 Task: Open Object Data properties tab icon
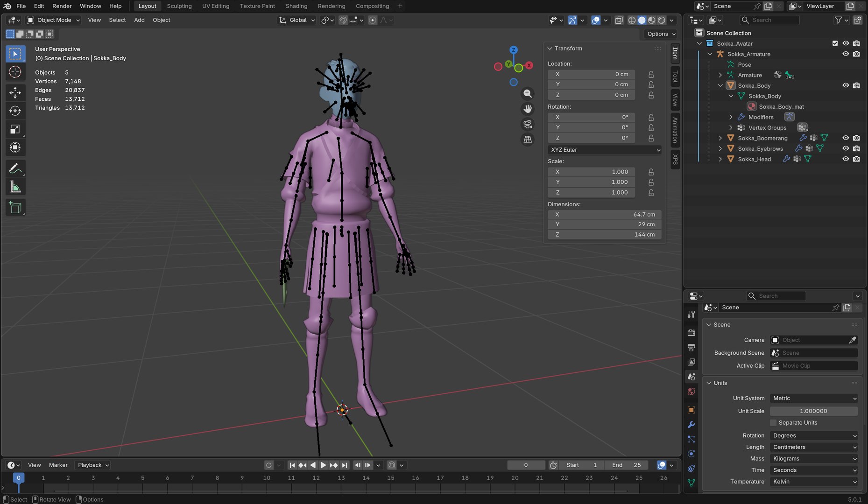click(x=691, y=483)
